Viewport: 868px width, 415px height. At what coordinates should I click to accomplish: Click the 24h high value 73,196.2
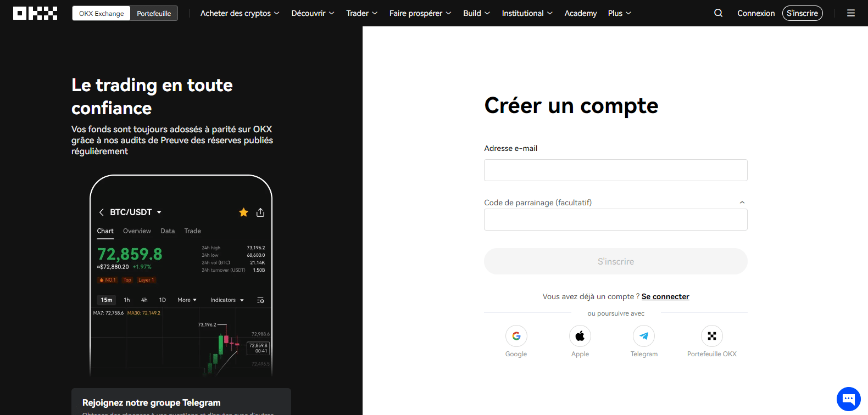coord(256,248)
